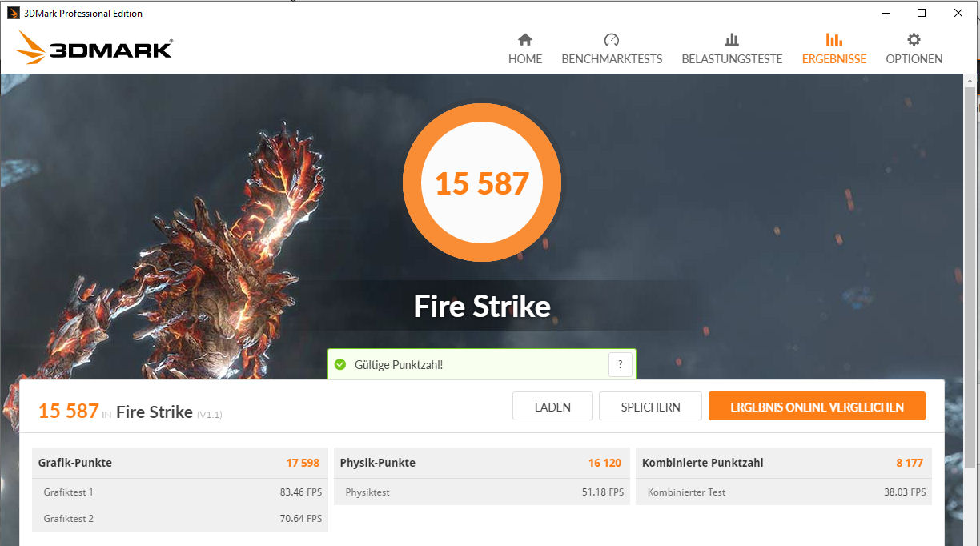Click the Grafiktest 1 row
The image size is (980, 546).
180,492
